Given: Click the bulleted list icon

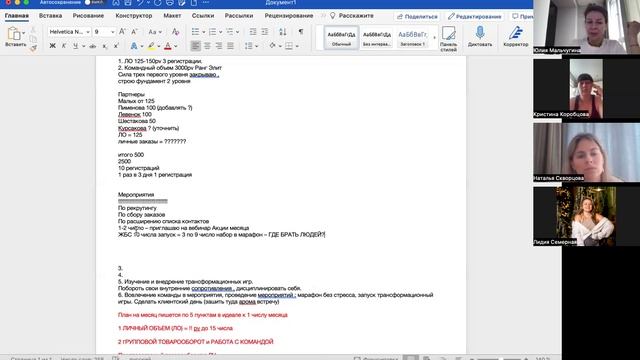Looking at the screenshot, I should (196, 31).
